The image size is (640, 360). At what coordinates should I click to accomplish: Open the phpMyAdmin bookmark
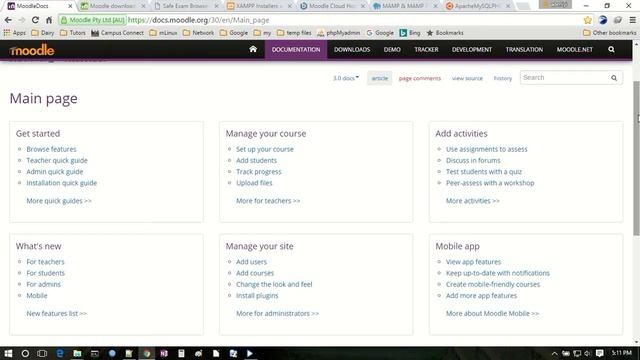pyautogui.click(x=339, y=33)
